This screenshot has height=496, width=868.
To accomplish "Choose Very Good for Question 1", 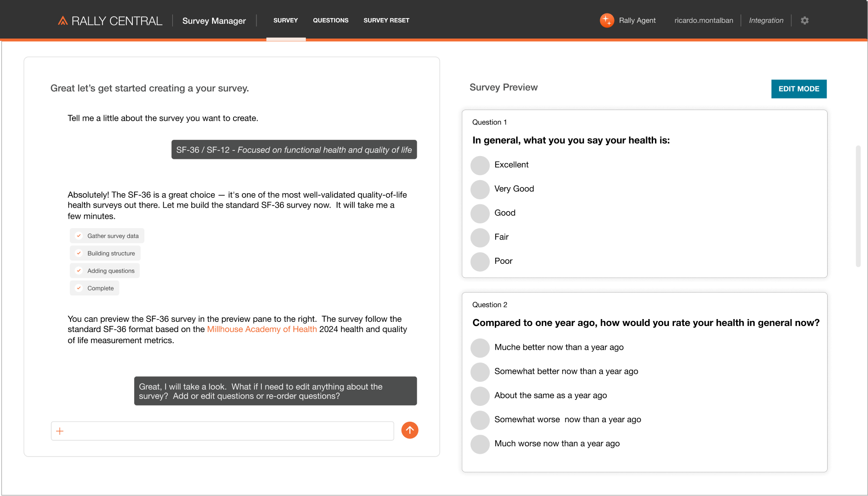I will tap(480, 189).
